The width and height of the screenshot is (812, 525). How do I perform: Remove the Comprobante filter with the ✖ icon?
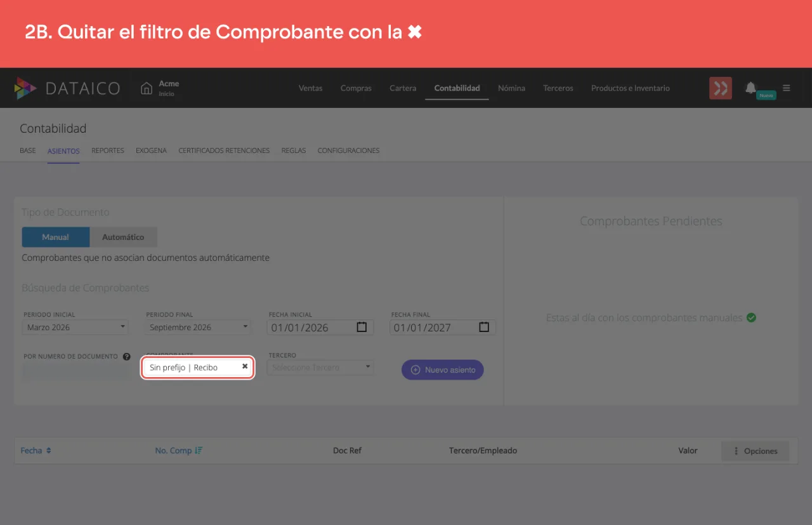(245, 366)
